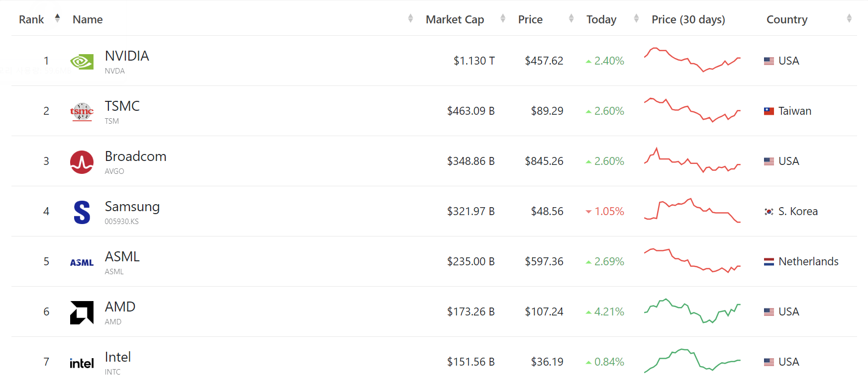Screen dimensions: 868x386
Task: Sort by Country column arrows
Action: (x=849, y=18)
